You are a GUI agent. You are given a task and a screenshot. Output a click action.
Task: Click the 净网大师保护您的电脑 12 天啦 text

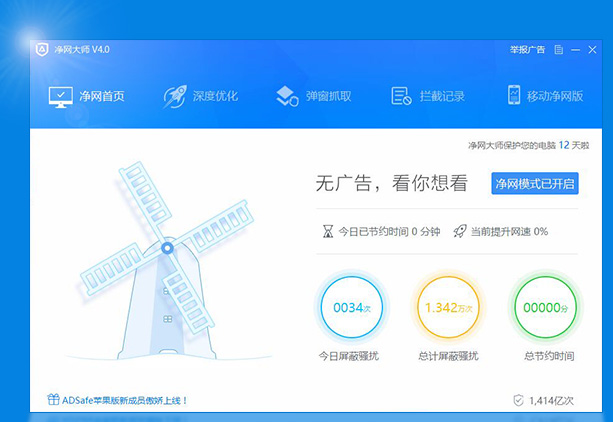529,145
